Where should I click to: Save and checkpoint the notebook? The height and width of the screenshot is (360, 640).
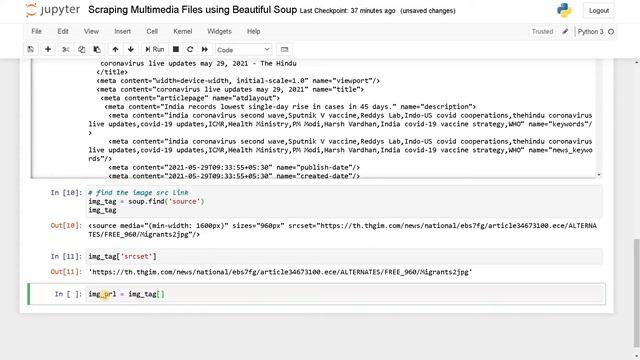(x=31, y=49)
